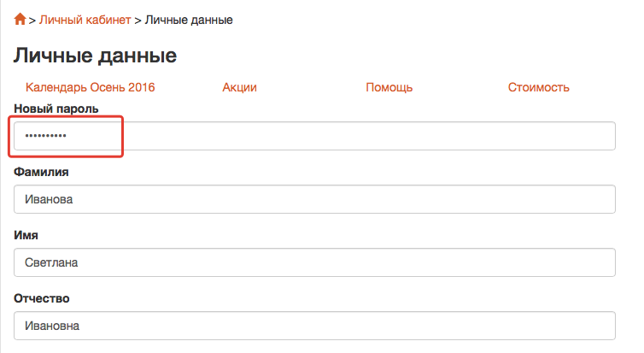Viewport: 644px width, 353px height.
Task: Open the Помощь menu link
Action: click(389, 87)
